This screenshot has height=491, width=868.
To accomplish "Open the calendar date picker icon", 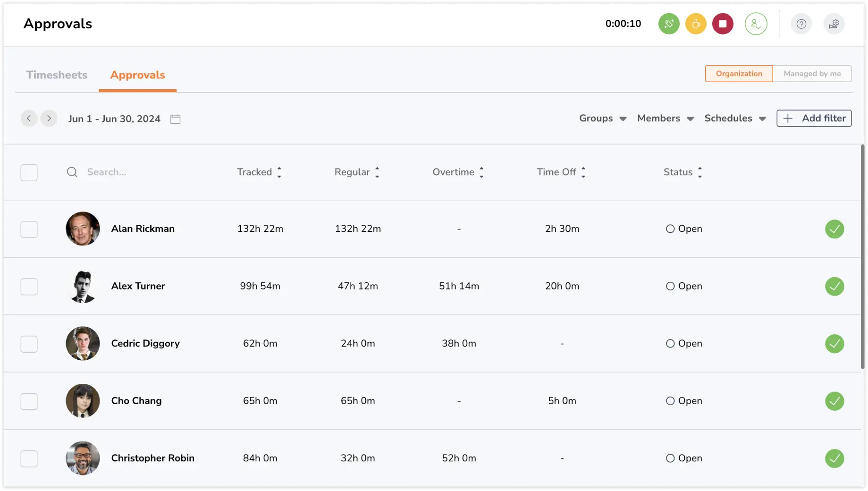I will [175, 119].
